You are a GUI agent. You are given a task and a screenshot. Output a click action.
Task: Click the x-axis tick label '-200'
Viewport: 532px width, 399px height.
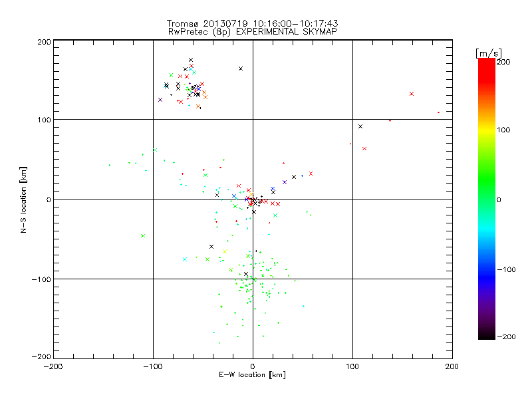53,367
